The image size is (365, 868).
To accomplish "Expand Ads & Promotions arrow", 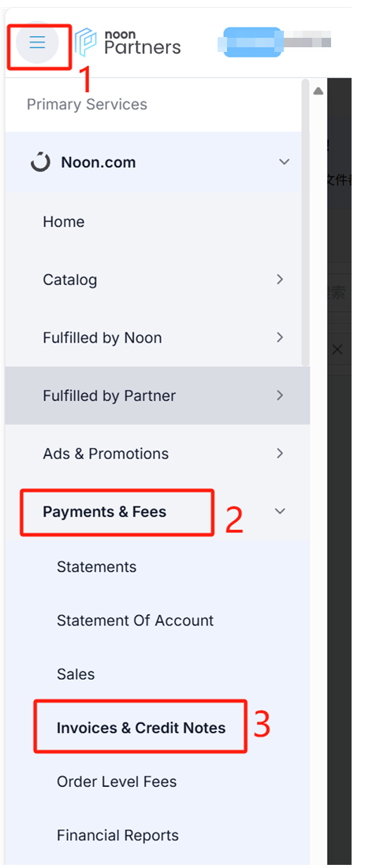I will coord(280,454).
